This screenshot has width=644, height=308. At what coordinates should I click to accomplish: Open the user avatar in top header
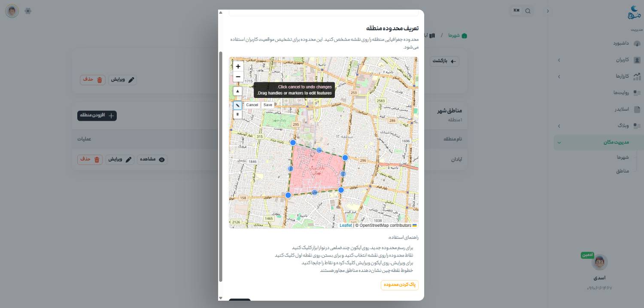(x=12, y=11)
